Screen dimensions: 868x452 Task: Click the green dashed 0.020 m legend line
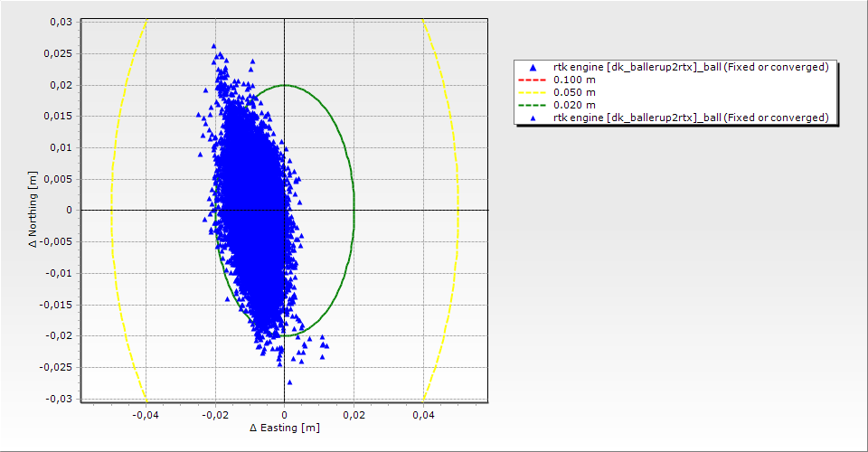point(532,105)
